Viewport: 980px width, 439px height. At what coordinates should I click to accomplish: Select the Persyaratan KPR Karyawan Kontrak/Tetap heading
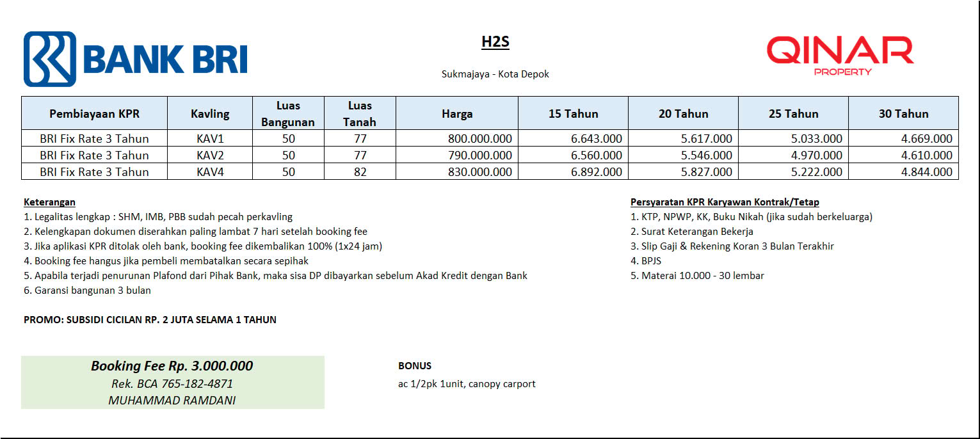[725, 202]
